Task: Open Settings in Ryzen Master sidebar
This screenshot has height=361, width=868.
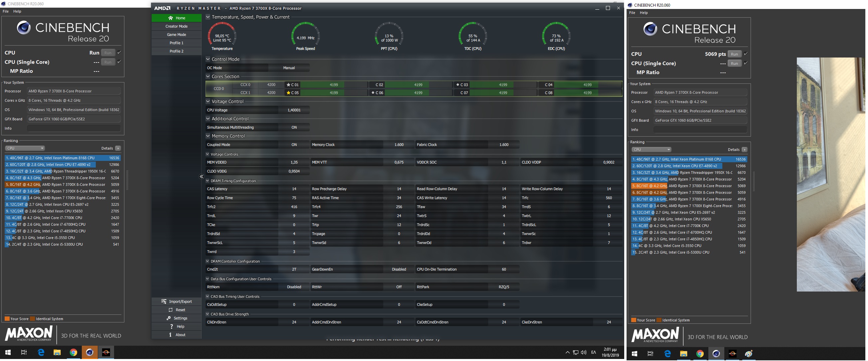Action: (177, 318)
